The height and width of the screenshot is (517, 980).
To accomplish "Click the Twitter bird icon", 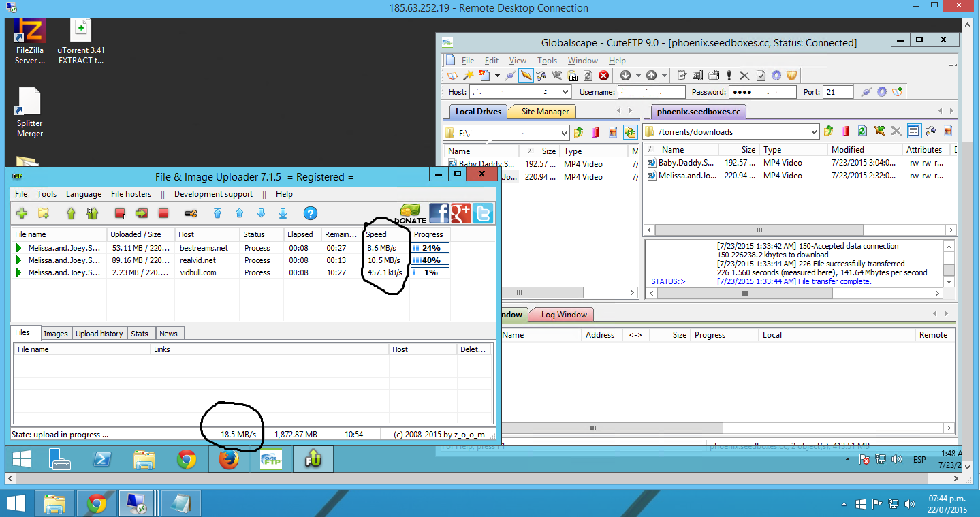I will (483, 214).
